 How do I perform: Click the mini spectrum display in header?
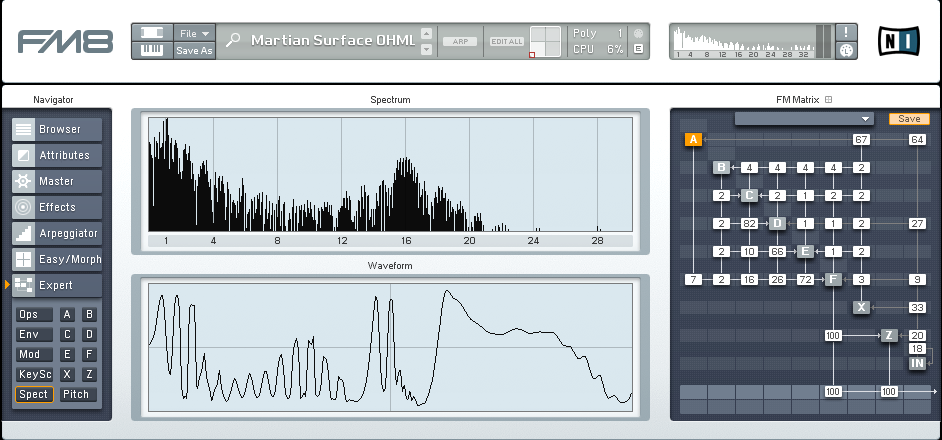coord(744,41)
